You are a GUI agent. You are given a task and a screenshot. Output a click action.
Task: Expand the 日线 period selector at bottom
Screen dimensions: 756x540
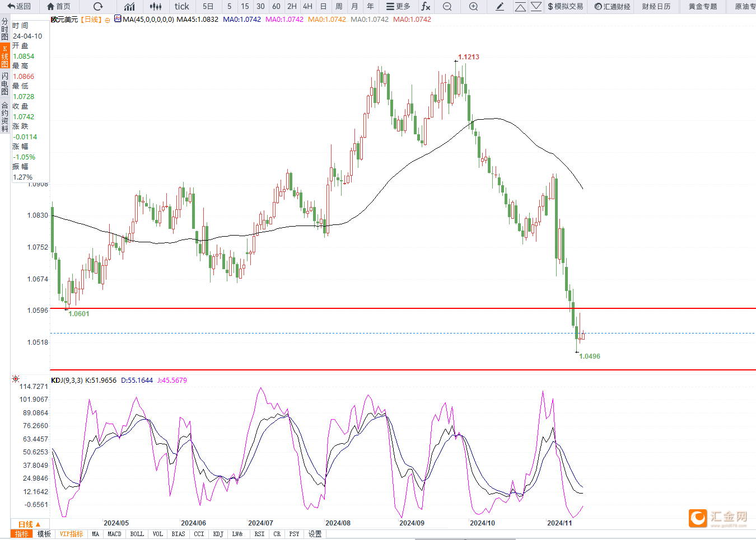(29, 524)
